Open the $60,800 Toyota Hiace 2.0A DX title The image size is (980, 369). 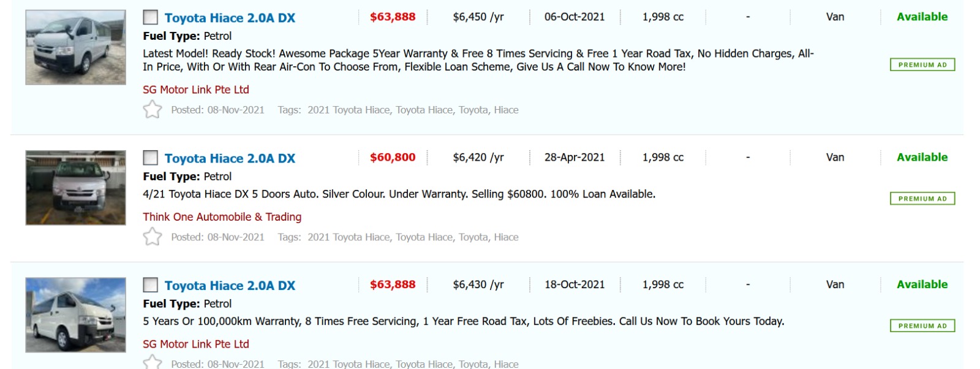tap(230, 158)
